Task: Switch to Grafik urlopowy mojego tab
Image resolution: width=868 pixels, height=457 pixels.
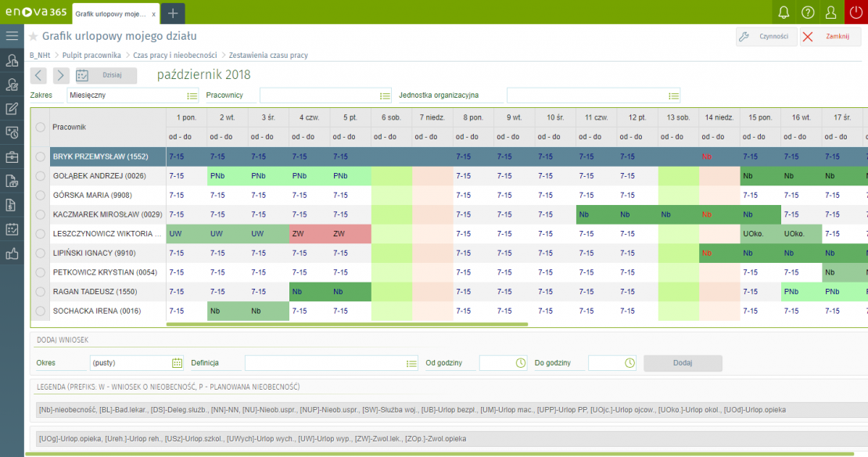Action: [x=109, y=13]
